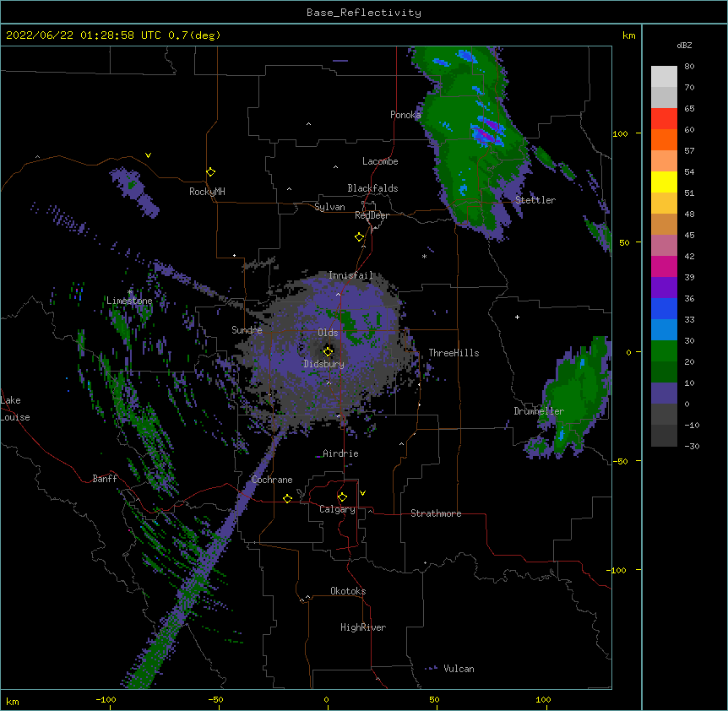Screen dimensions: 728x711
Task: Click the Drumheller city label
Action: [x=539, y=411]
